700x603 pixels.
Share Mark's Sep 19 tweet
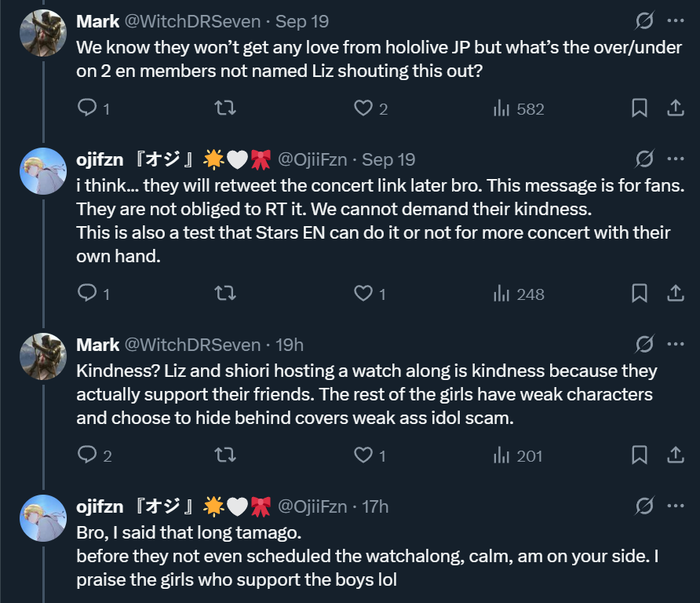675,108
